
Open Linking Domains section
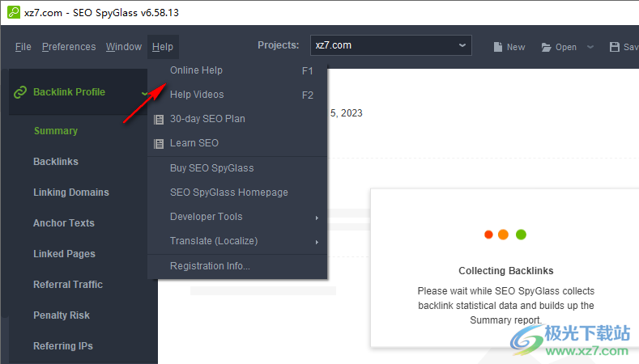(x=71, y=193)
